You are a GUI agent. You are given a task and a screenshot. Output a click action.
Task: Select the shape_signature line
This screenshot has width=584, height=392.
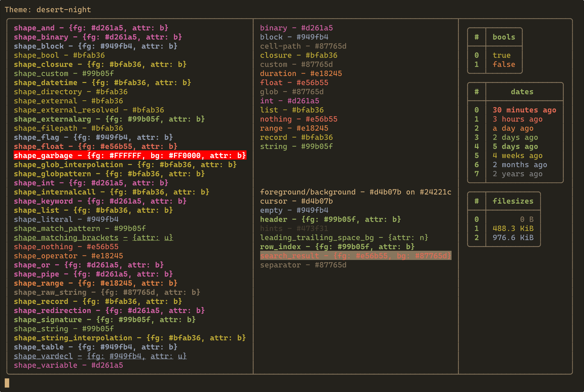[105, 320]
